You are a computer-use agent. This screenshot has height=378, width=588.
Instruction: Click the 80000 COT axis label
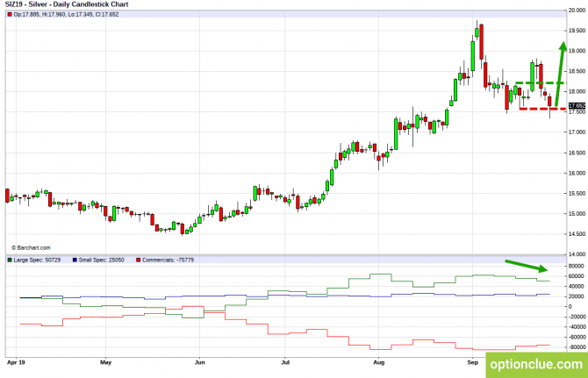pos(576,266)
